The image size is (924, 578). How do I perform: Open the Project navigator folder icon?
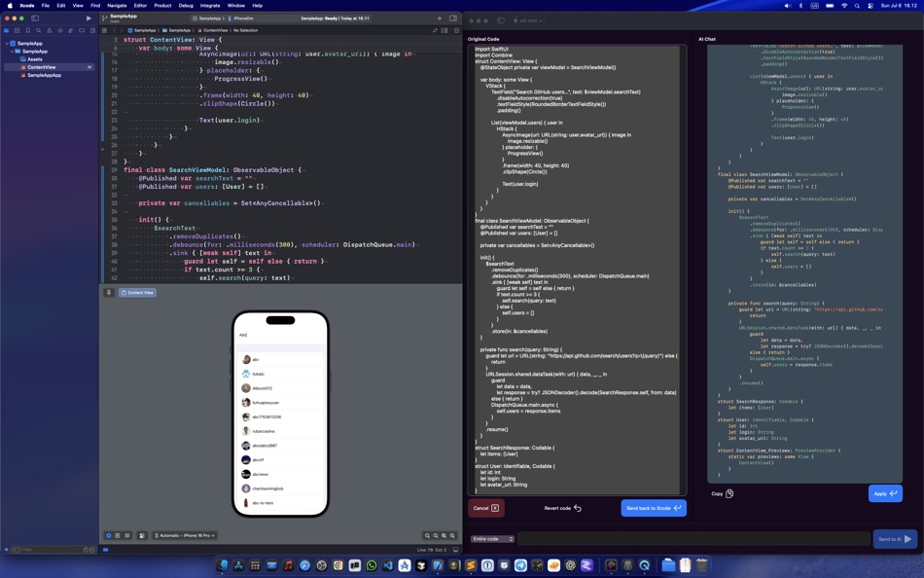[x=7, y=30]
